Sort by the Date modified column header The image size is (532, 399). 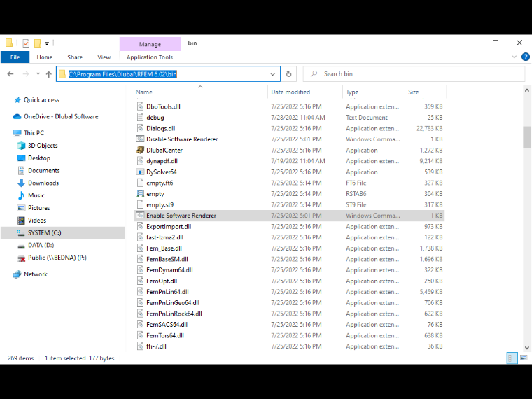point(305,92)
